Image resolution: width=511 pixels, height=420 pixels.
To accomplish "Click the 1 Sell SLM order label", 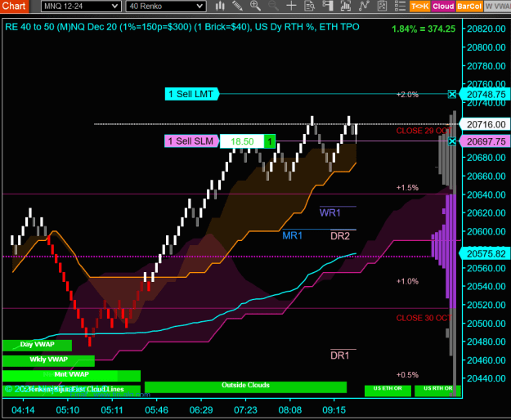I will point(191,141).
